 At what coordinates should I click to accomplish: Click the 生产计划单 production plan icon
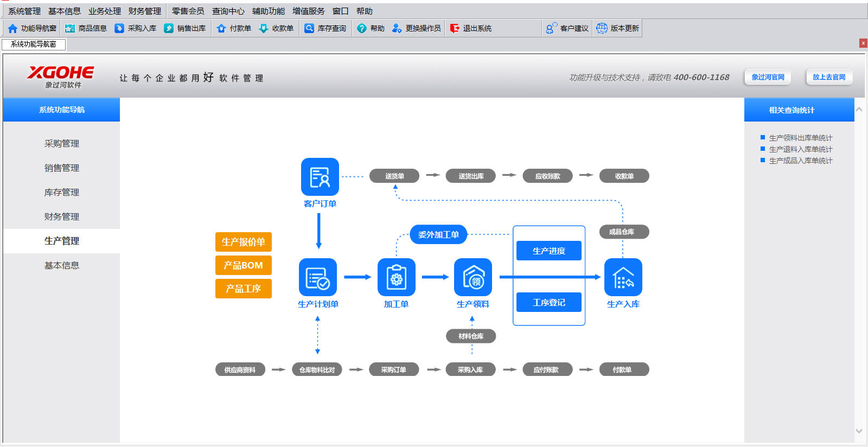(x=317, y=277)
